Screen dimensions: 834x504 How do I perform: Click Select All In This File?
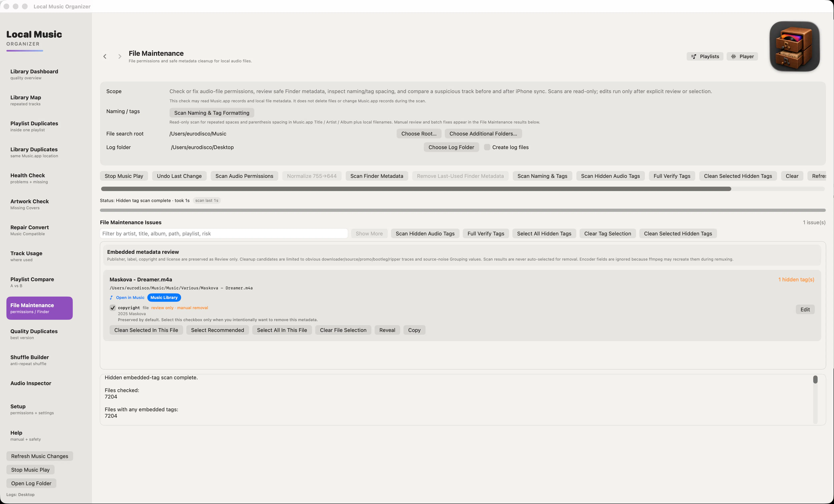click(x=282, y=330)
